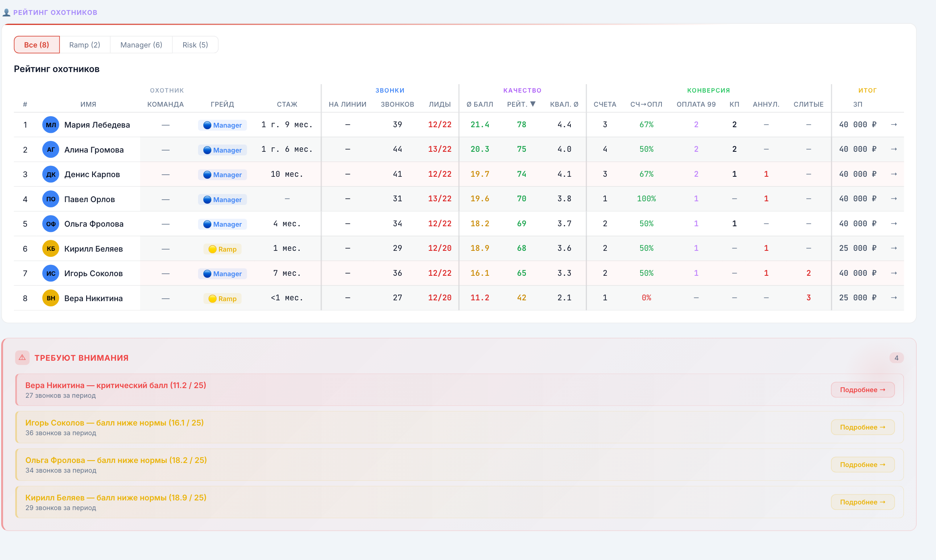Image resolution: width=936 pixels, height=560 pixels.
Task: Open details arrow for Кирилл Беляев row
Action: click(894, 248)
